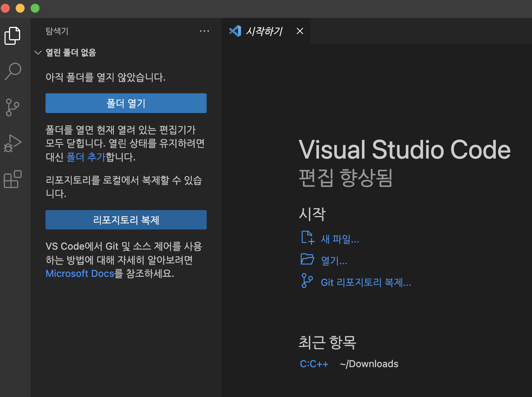Open the Search view in activity bar
The height and width of the screenshot is (397, 532).
point(13,71)
